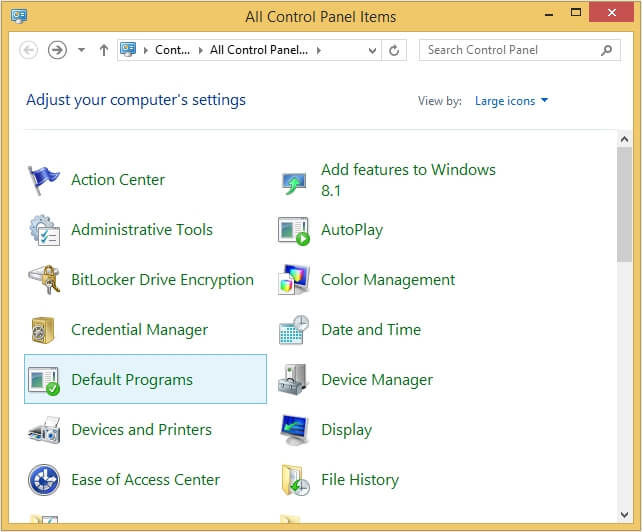This screenshot has height=532, width=642.
Task: Open the Credential Manager safe icon
Action: (x=43, y=330)
